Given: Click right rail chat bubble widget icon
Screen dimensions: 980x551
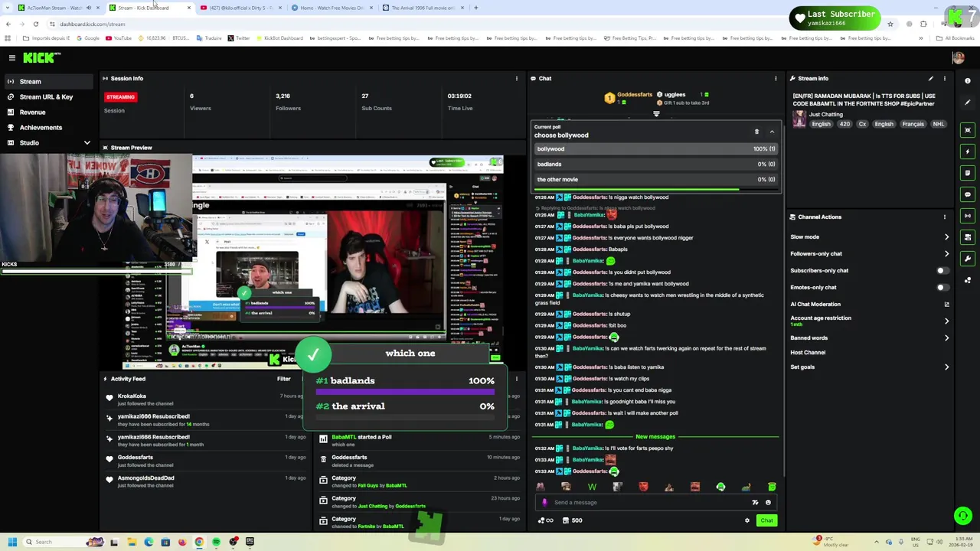Looking at the screenshot, I should 968,194.
